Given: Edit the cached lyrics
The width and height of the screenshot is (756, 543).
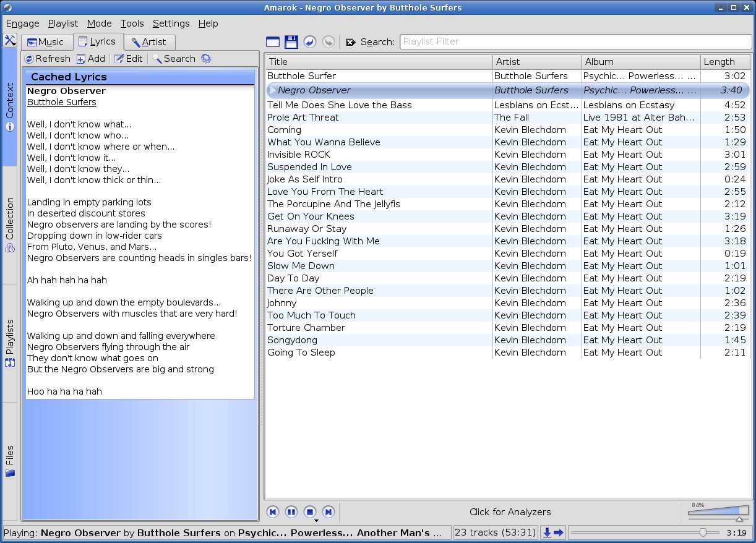Looking at the screenshot, I should click(x=128, y=59).
